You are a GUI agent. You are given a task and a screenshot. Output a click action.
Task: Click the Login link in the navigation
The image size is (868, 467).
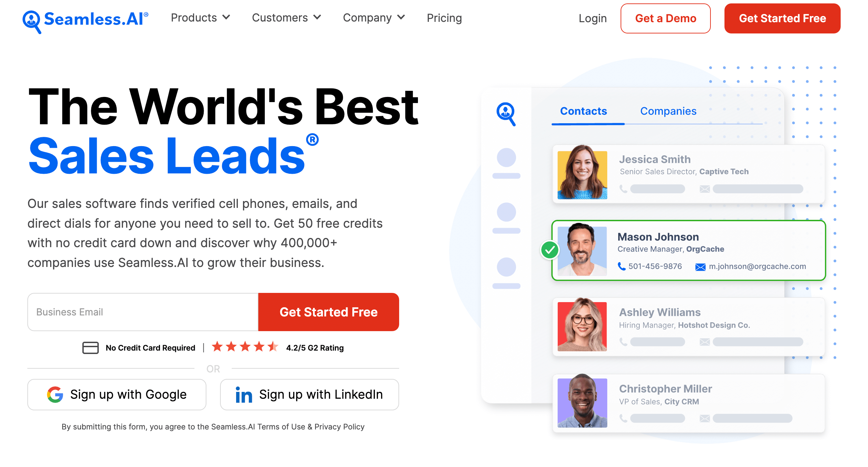tap(593, 18)
